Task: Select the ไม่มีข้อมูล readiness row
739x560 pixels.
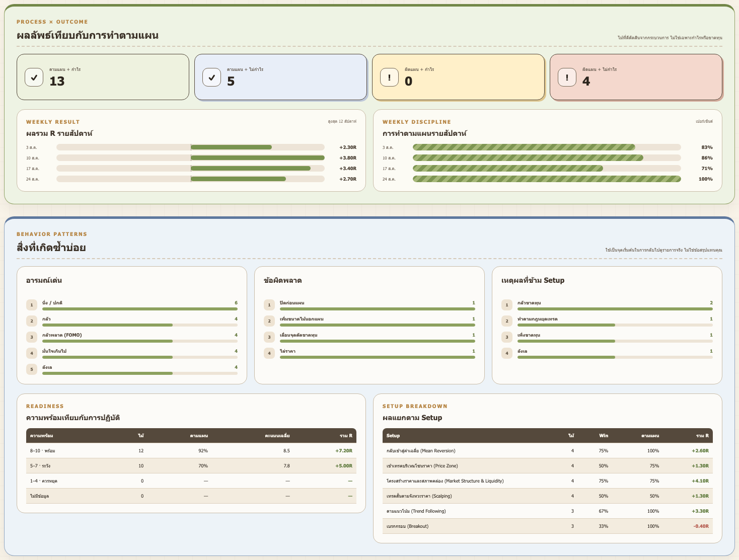Action: (191, 496)
